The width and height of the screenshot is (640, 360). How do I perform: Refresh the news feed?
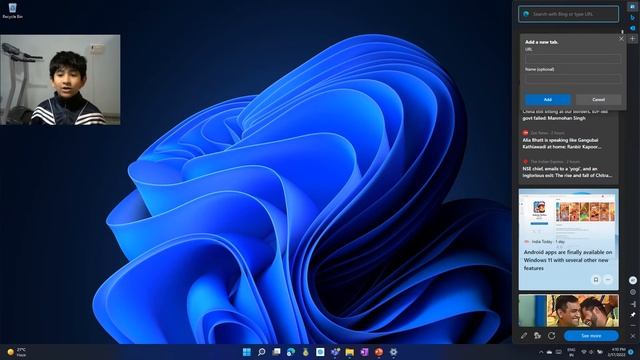pos(551,336)
